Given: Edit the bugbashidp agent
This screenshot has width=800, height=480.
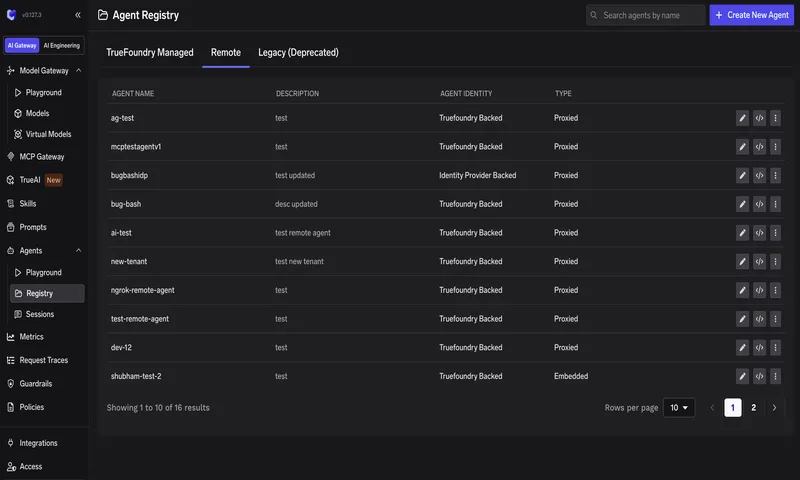Looking at the screenshot, I should pyautogui.click(x=742, y=175).
